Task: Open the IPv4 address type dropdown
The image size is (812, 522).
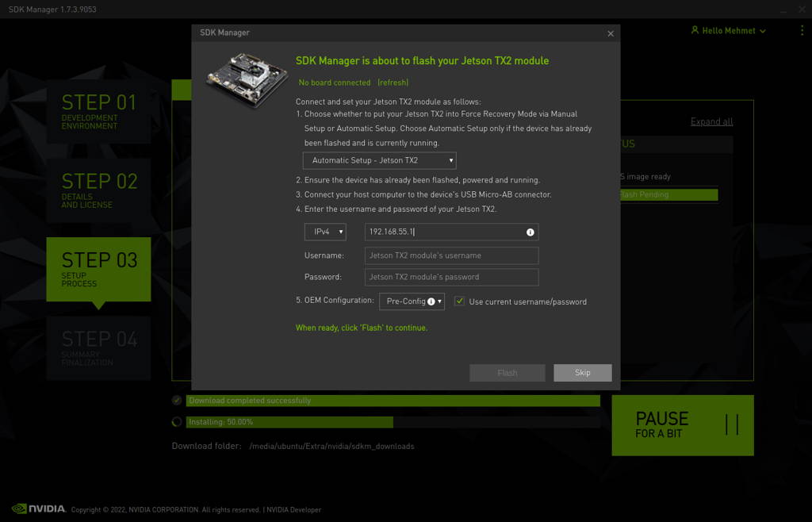Action: 325,232
